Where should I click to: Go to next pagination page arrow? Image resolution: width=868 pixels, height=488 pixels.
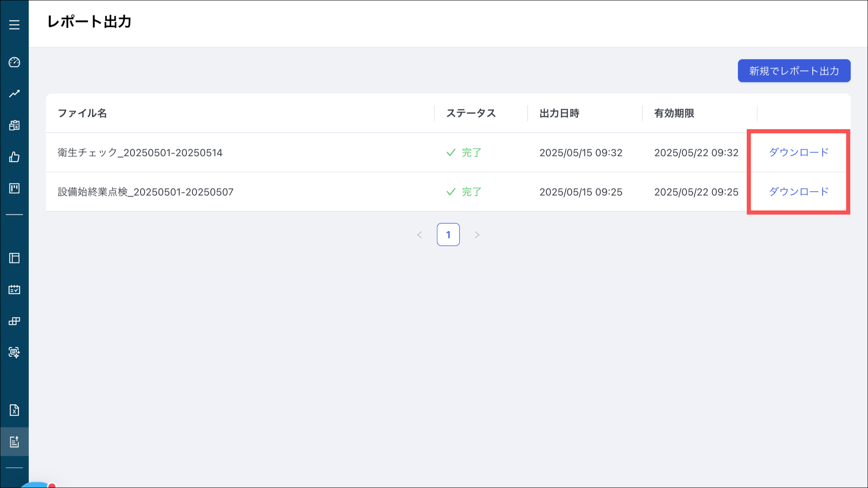[x=477, y=235]
